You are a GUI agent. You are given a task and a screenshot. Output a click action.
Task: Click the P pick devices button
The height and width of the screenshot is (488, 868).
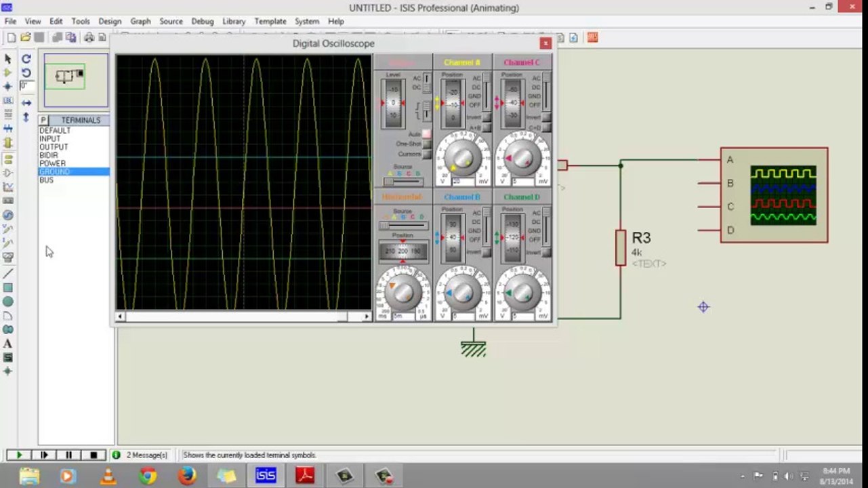click(x=43, y=120)
